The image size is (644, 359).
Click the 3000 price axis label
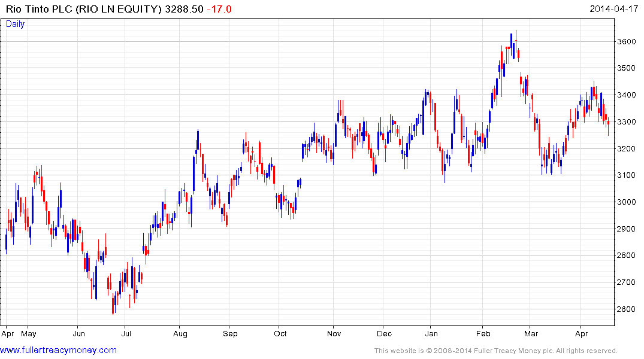(x=627, y=202)
